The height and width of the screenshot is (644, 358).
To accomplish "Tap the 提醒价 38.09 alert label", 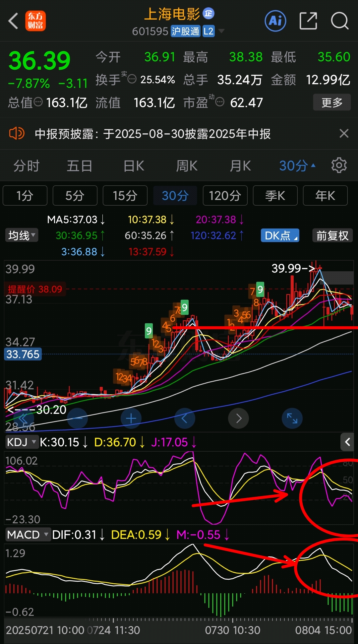I will coord(35,289).
